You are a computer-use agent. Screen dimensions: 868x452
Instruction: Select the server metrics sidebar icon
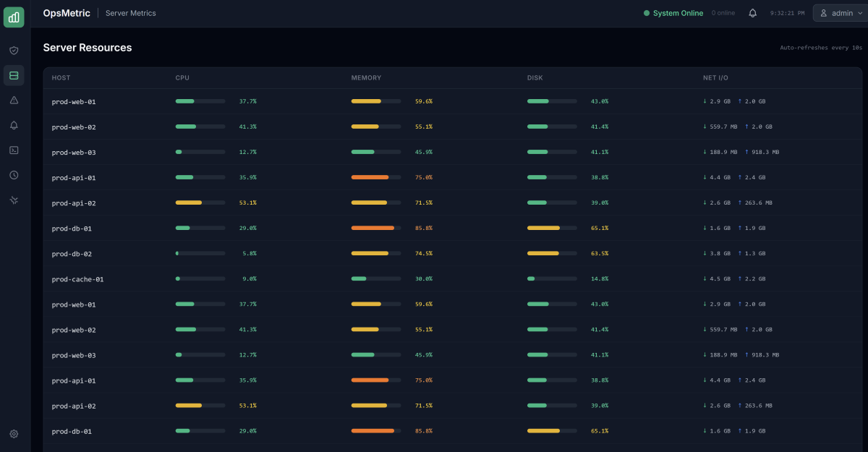[x=14, y=75]
